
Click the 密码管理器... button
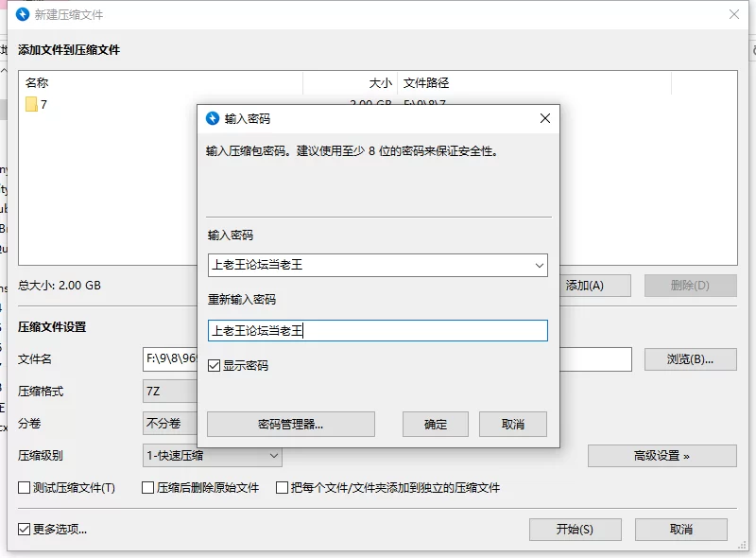pyautogui.click(x=291, y=425)
